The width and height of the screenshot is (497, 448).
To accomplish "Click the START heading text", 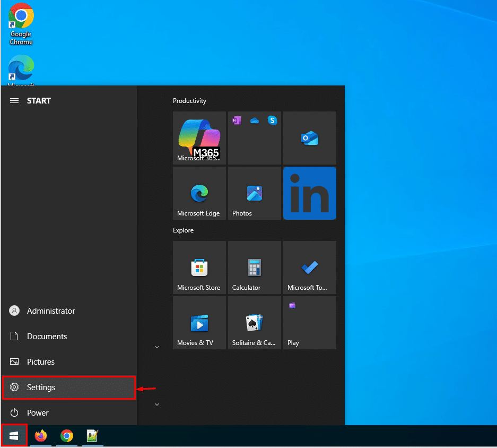I will 39,101.
